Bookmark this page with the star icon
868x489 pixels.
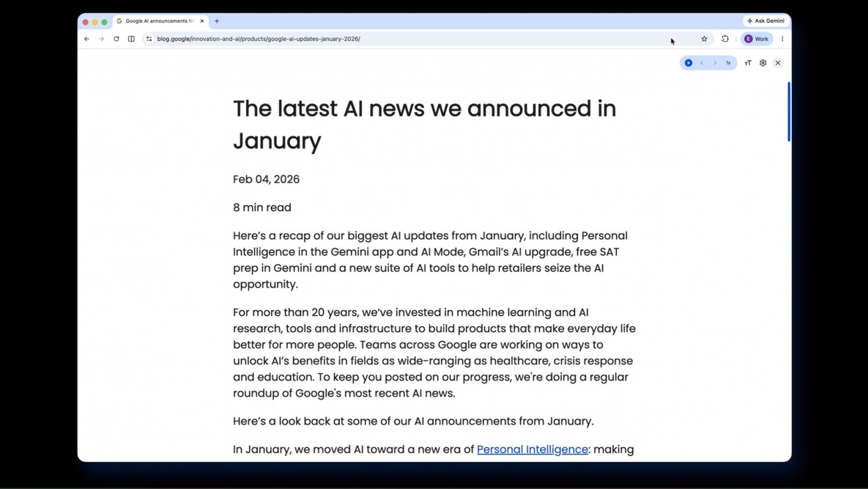[x=705, y=39]
